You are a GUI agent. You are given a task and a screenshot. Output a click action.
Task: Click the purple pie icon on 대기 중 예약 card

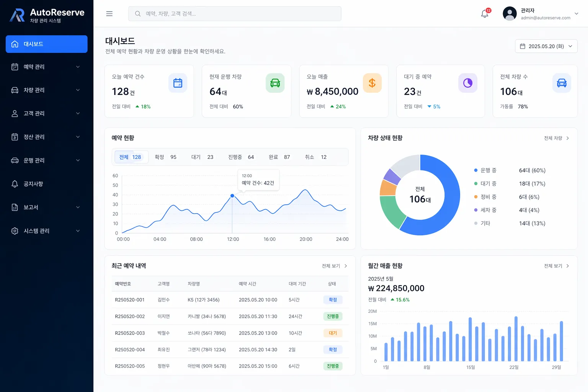[468, 83]
